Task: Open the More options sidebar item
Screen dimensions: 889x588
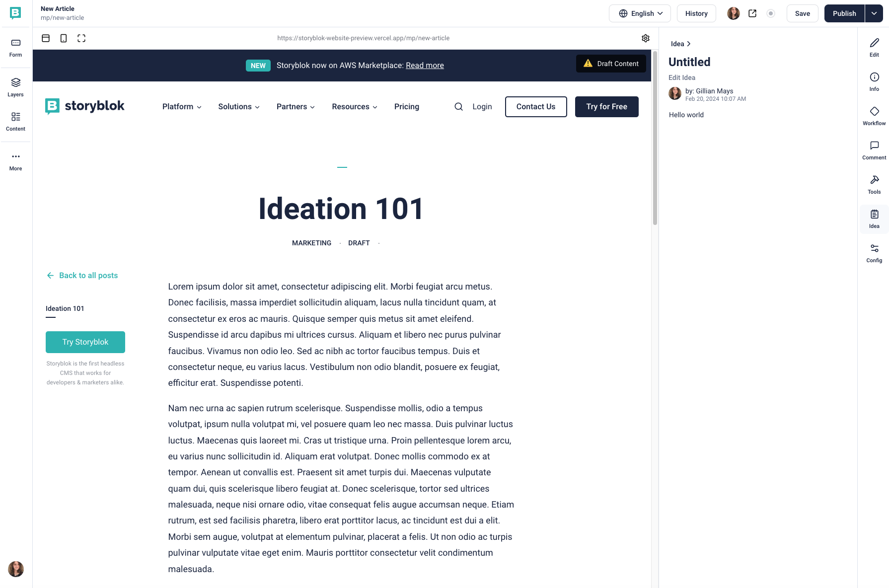Action: 15,161
